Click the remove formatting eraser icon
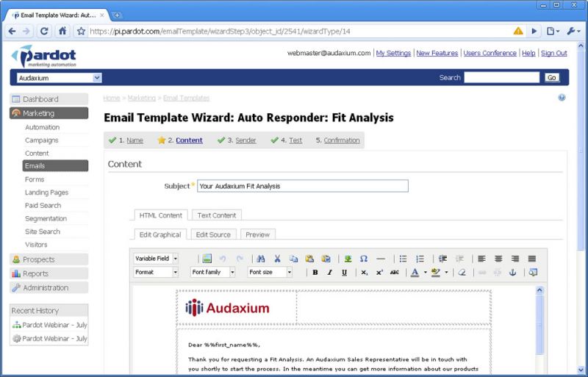Screen dimensions: 588x377 pos(462,273)
